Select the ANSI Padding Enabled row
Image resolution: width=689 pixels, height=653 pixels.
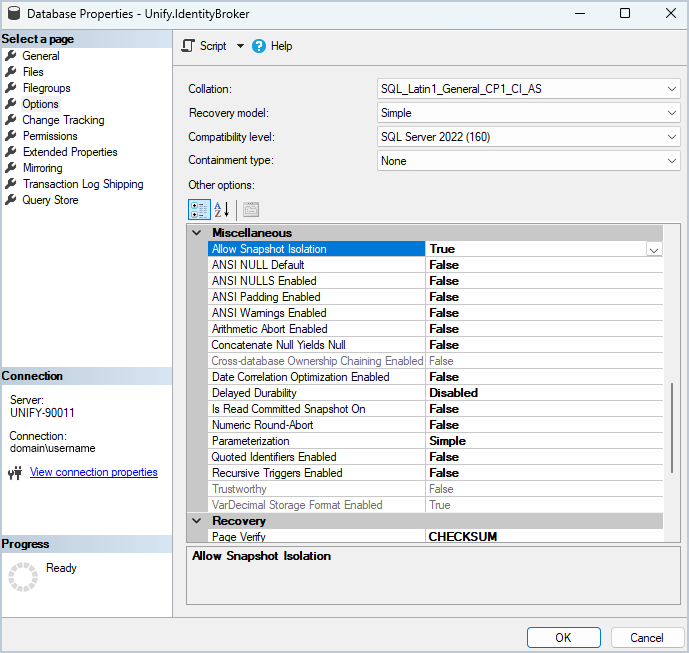(x=435, y=297)
